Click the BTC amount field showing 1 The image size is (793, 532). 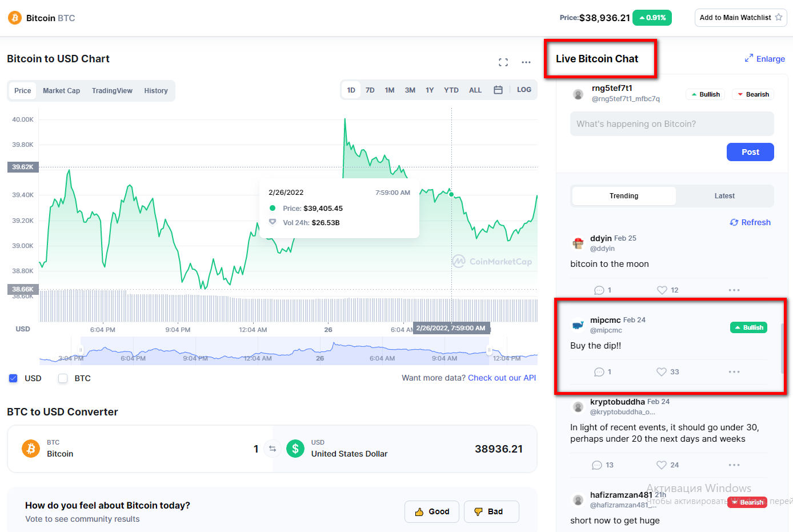(x=256, y=449)
